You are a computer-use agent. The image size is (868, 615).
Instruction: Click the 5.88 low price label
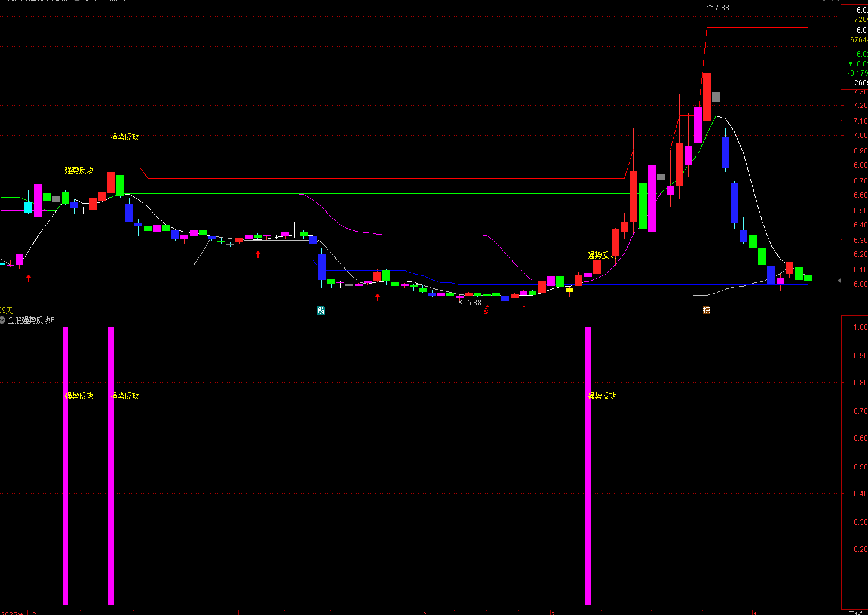coord(474,303)
